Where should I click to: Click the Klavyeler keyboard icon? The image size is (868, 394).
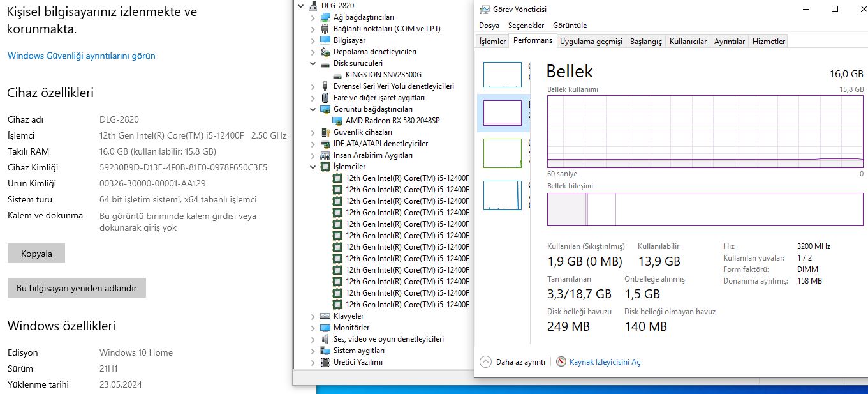tap(325, 316)
